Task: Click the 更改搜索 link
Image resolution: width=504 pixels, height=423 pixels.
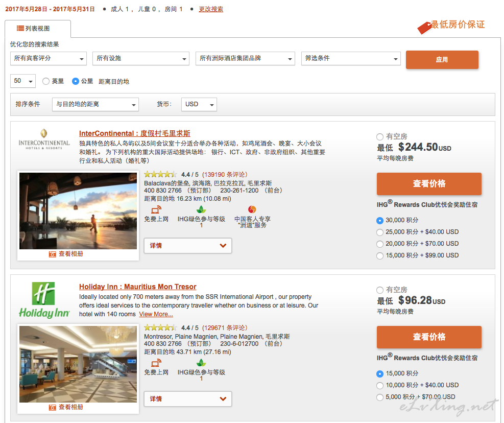Action: coord(211,9)
